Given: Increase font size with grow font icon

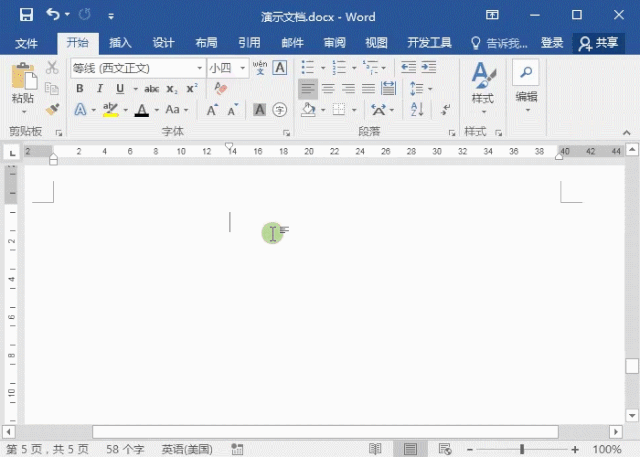Looking at the screenshot, I should pos(212,110).
